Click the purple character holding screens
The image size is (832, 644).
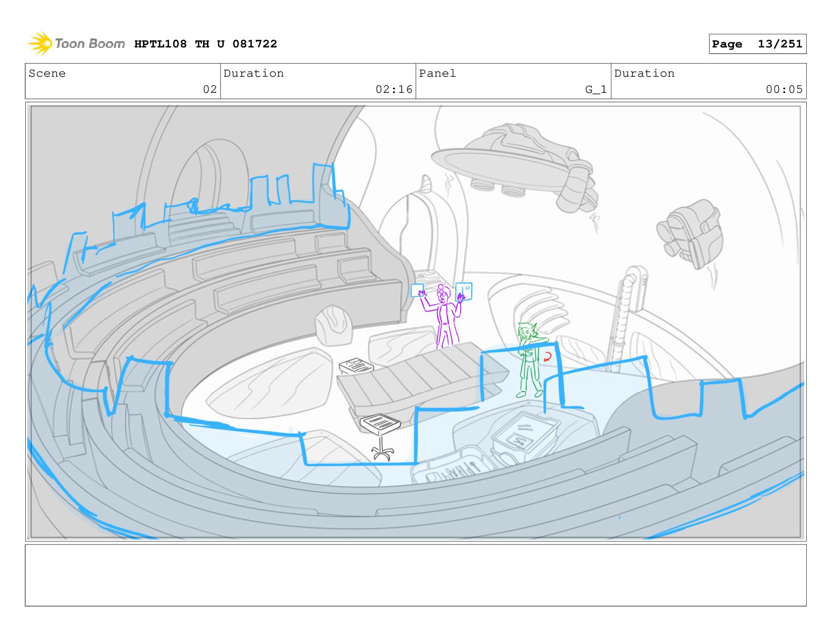443,316
